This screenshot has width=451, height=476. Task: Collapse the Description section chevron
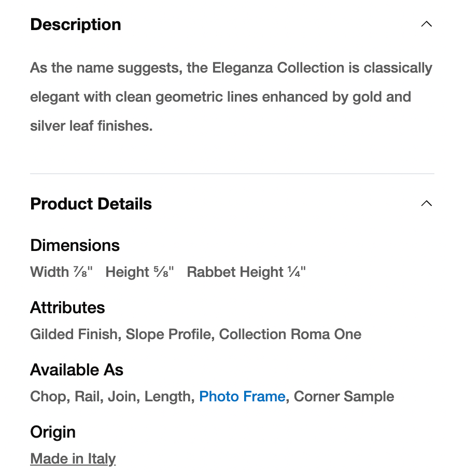pyautogui.click(x=426, y=24)
